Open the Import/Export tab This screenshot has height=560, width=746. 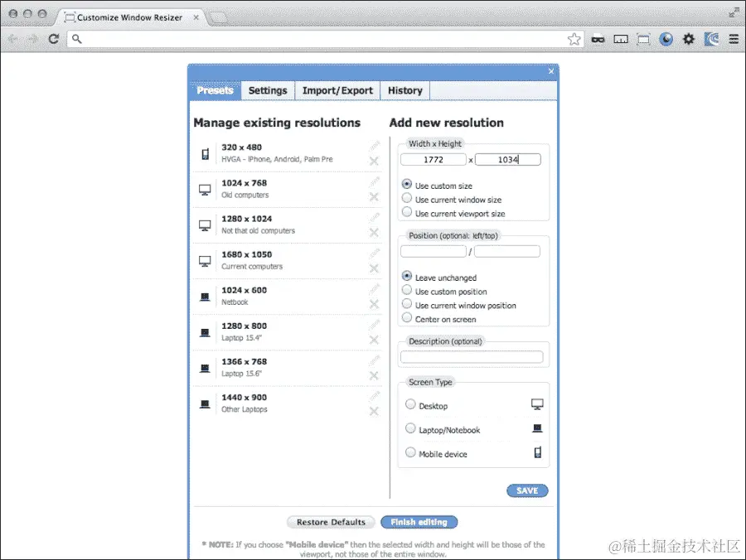click(338, 90)
